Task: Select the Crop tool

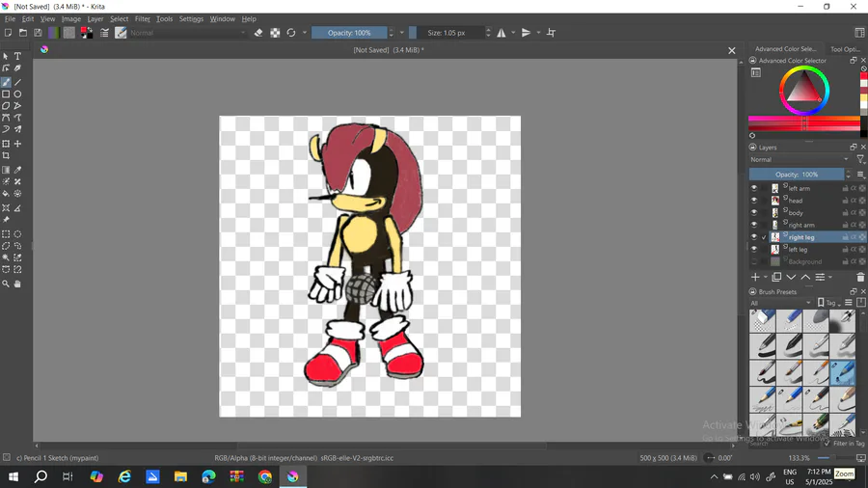Action: click(6, 156)
